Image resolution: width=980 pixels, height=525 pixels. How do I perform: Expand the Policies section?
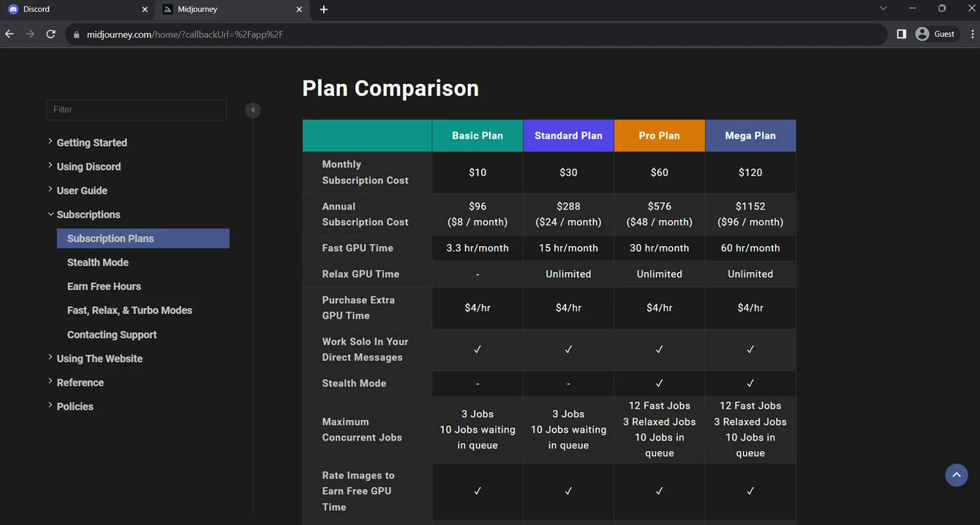point(75,406)
